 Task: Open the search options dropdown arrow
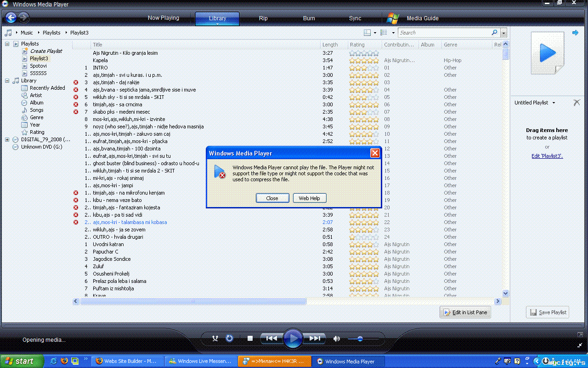tap(503, 33)
